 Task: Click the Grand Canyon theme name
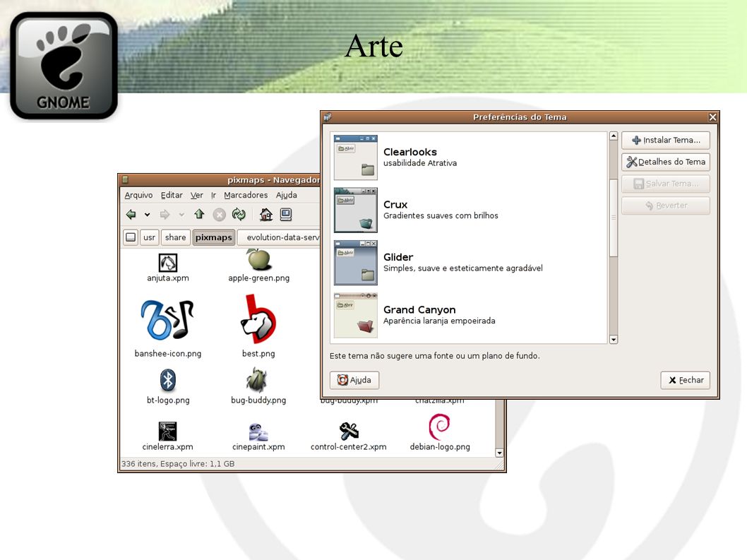pyautogui.click(x=419, y=310)
